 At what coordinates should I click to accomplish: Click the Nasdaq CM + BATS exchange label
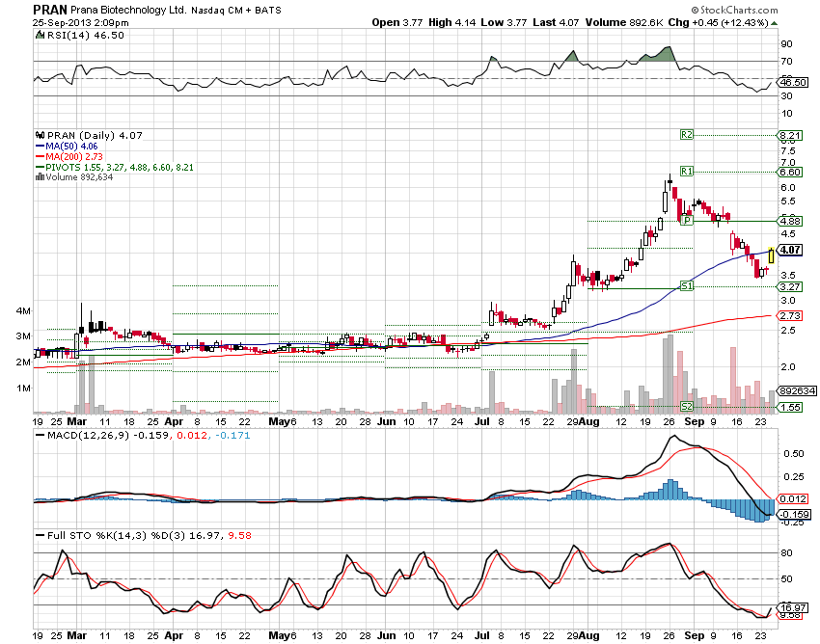click(235, 11)
